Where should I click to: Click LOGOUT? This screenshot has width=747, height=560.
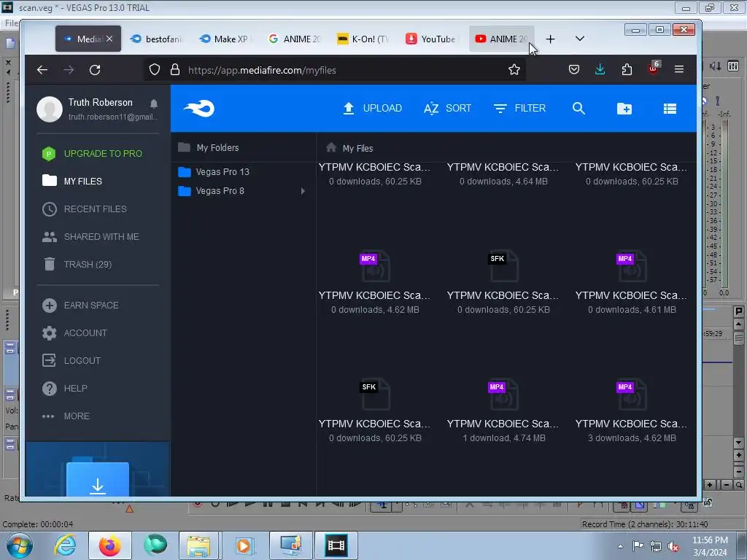71,360
